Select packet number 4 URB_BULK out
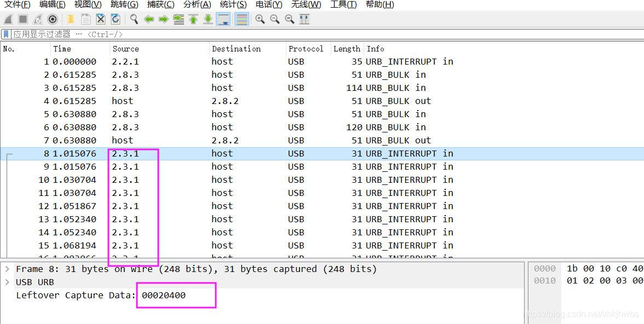644x324 pixels. [219, 101]
